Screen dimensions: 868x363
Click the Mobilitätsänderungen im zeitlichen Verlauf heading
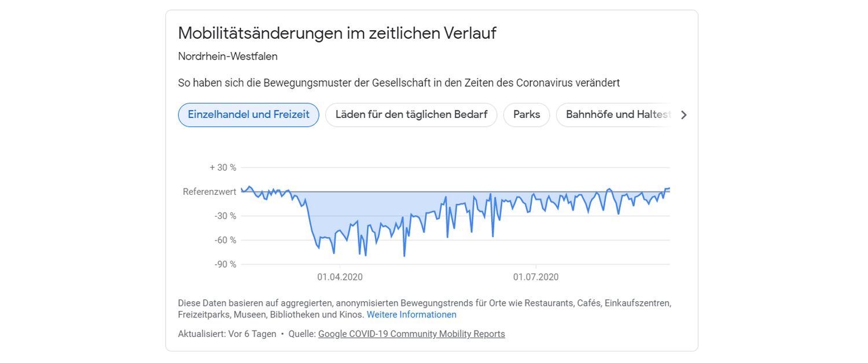(337, 33)
